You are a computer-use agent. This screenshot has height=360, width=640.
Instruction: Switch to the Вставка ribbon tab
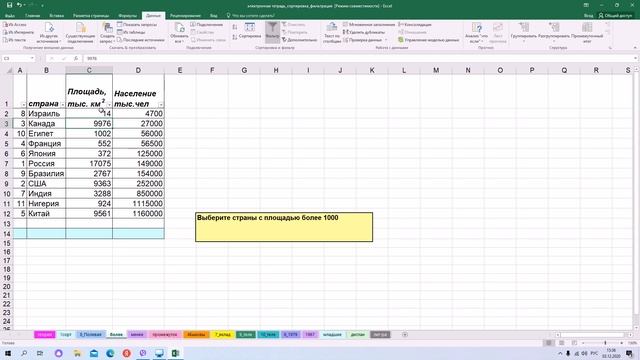pyautogui.click(x=56, y=16)
